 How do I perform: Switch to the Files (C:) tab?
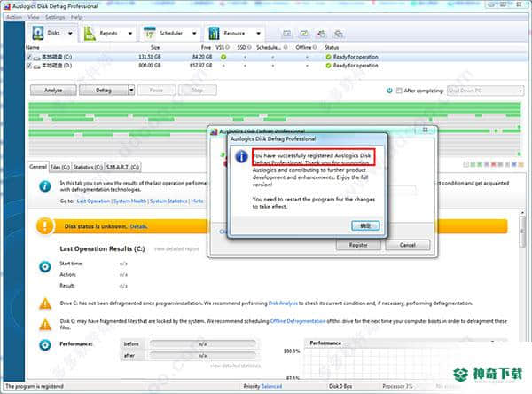60,167
